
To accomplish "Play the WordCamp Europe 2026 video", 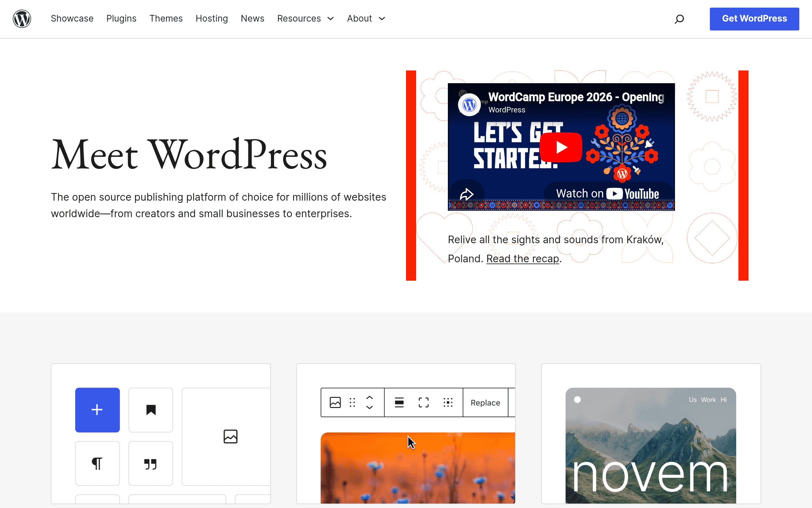I will (x=561, y=147).
